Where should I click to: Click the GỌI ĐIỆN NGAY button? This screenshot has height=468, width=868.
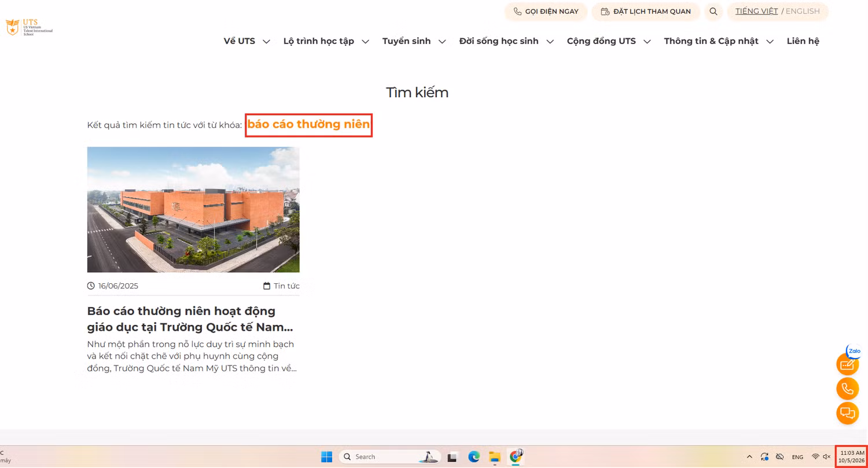546,12
